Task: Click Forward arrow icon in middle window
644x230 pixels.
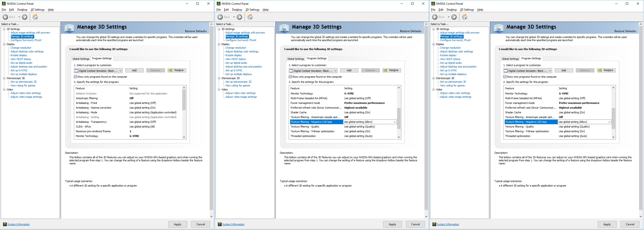Action: pyautogui.click(x=239, y=17)
